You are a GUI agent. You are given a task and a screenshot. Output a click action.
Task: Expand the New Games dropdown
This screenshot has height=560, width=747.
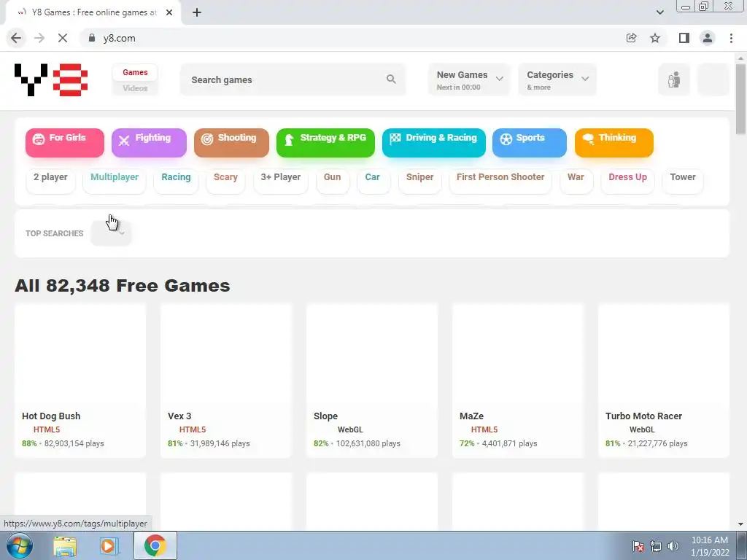point(469,79)
